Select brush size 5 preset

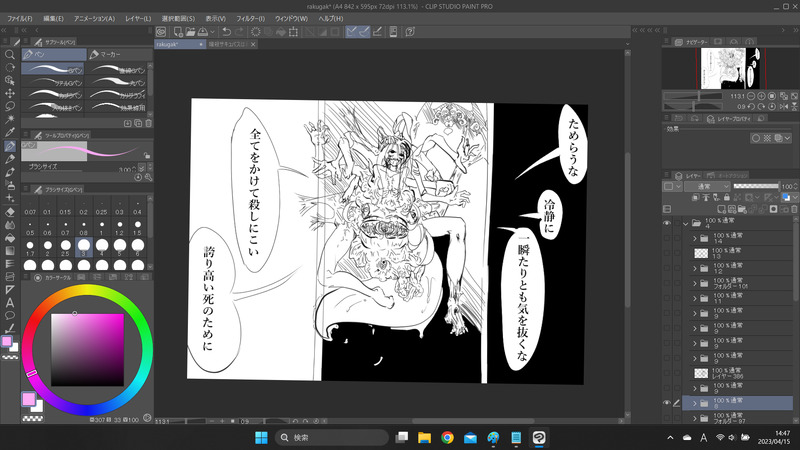pyautogui.click(x=119, y=247)
